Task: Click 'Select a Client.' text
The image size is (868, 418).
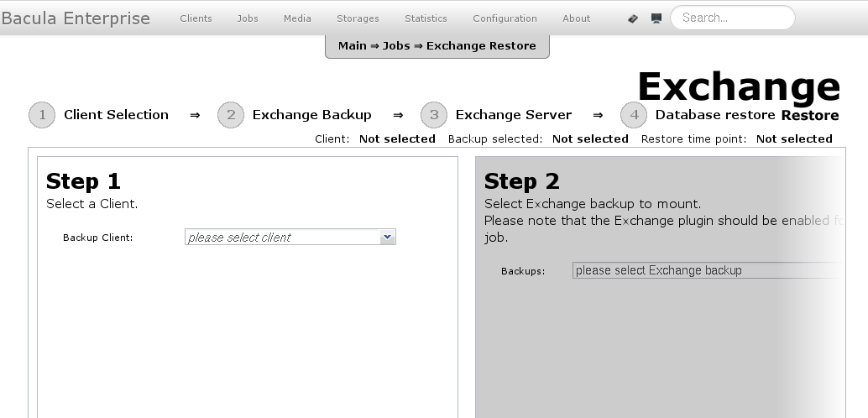Action: coord(92,204)
